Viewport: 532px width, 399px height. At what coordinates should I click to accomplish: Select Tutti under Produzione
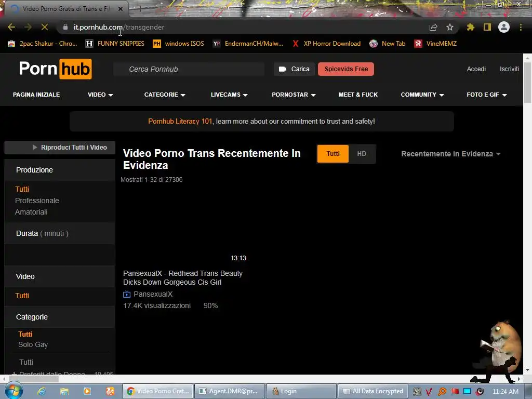(x=22, y=189)
